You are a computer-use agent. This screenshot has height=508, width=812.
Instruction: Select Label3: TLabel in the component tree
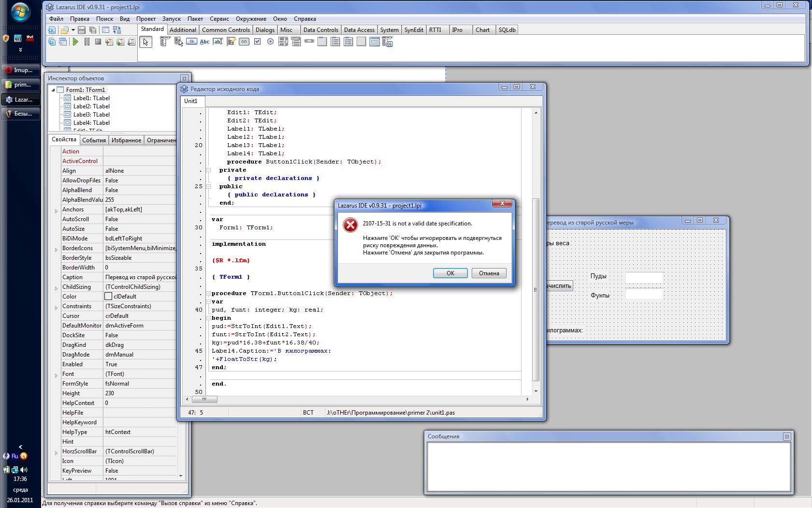tap(91, 114)
